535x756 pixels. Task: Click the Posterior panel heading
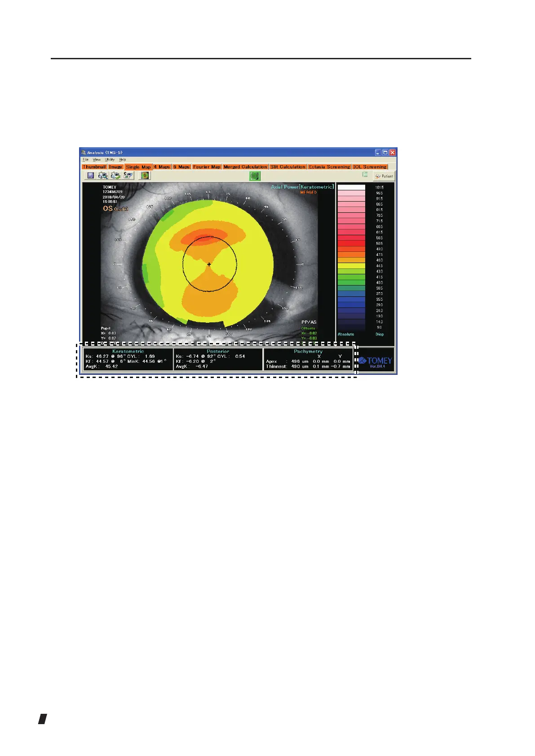pos(218,351)
